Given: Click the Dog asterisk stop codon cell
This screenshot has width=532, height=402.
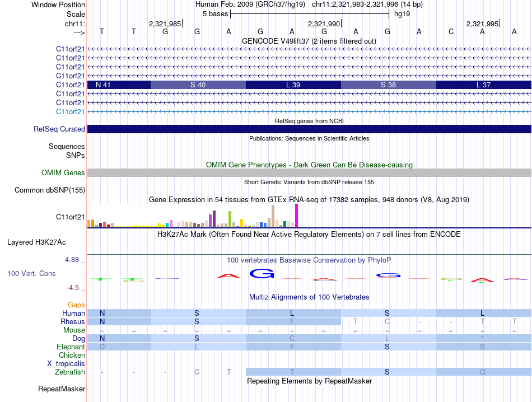Looking at the screenshot, I should [484, 339].
